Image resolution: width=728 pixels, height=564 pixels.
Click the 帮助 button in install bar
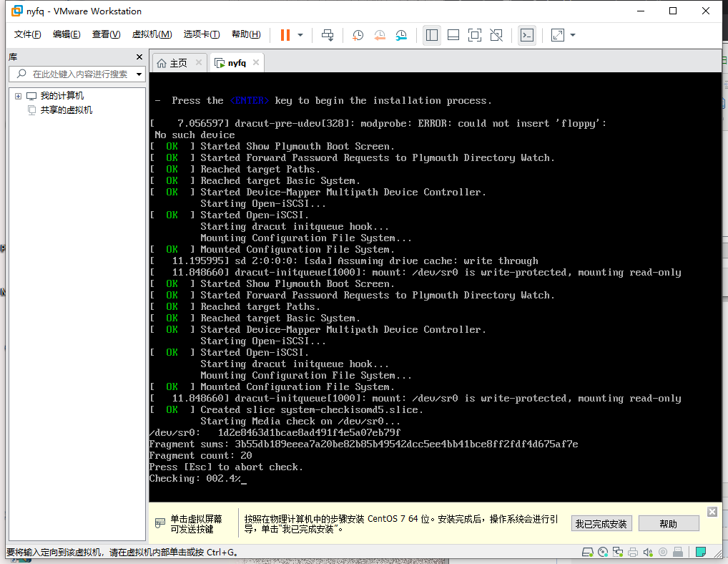click(669, 524)
